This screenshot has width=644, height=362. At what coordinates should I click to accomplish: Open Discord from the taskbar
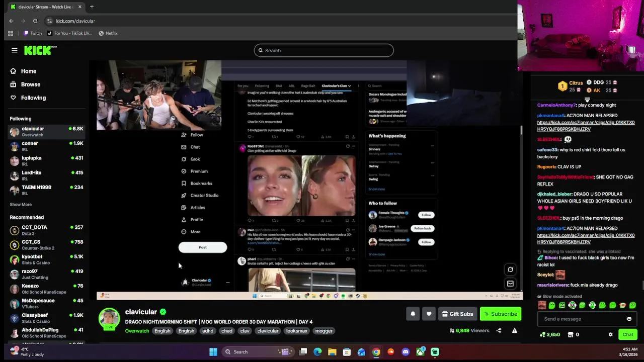406,352
